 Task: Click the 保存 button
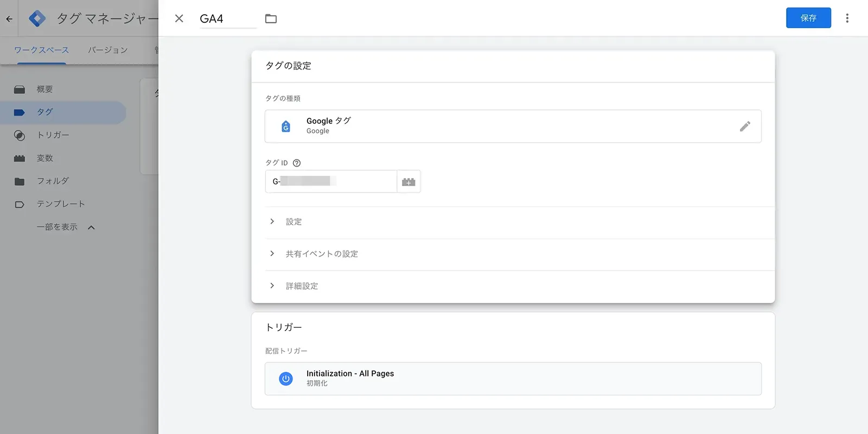(808, 18)
